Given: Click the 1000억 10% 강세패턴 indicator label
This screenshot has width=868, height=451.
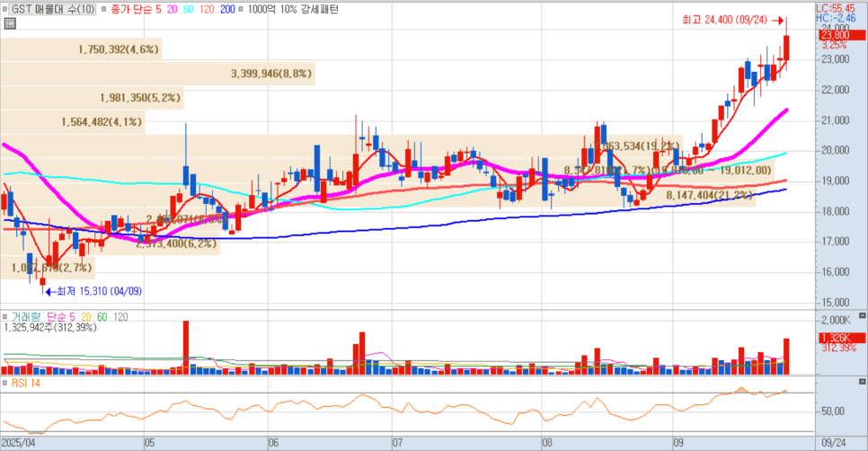Looking at the screenshot, I should pos(293,9).
